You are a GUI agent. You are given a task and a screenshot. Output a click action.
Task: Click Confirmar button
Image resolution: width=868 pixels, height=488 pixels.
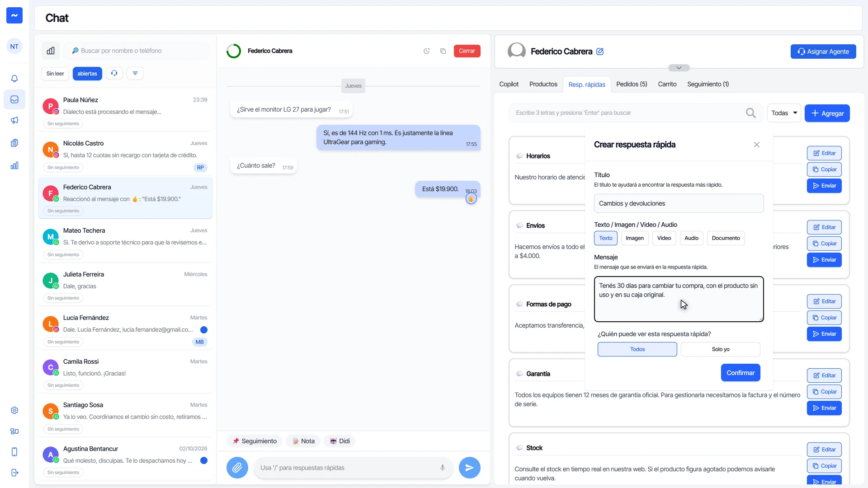(x=741, y=373)
